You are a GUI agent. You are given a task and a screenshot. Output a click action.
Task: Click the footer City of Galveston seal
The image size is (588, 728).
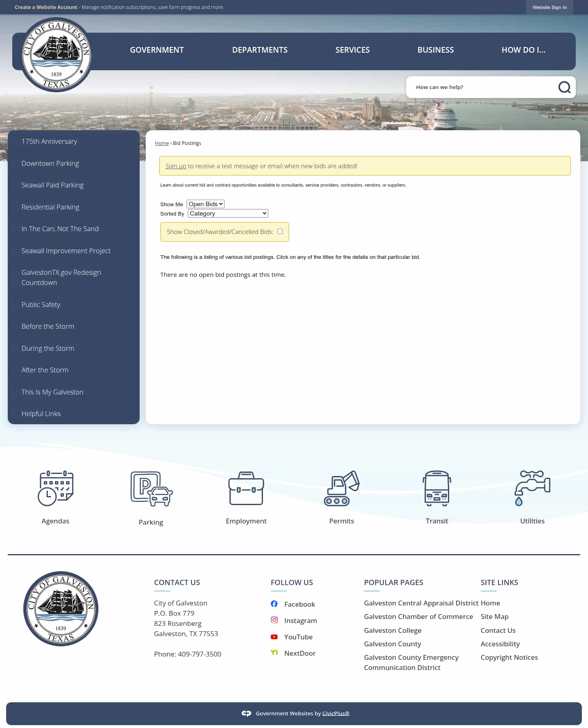(x=61, y=608)
